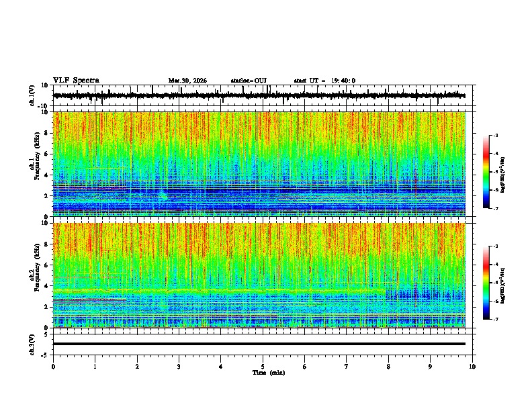Click the ch.1 color scale bar
The width and height of the screenshot is (532, 411).
486,172
